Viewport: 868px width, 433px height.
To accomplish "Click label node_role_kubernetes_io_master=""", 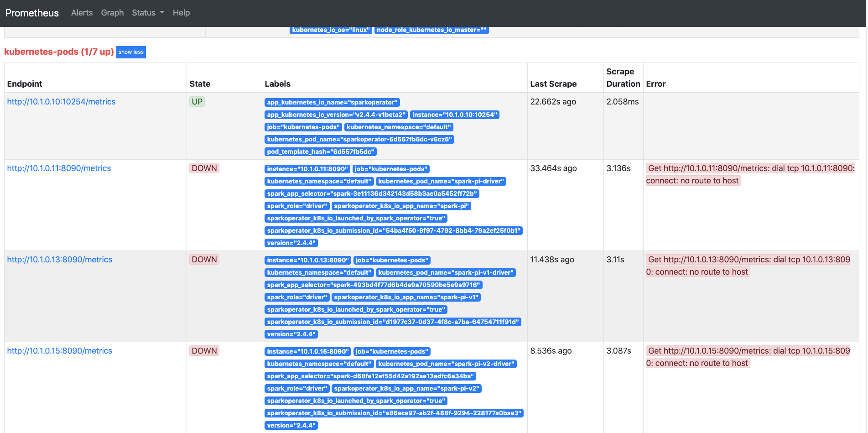I will click(431, 30).
